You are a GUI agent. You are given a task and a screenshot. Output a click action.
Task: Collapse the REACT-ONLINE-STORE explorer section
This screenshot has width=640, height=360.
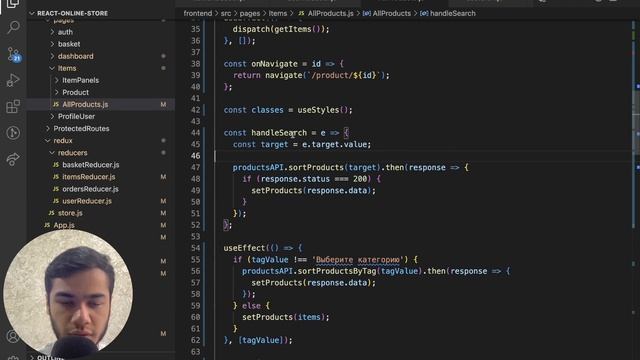(32, 13)
